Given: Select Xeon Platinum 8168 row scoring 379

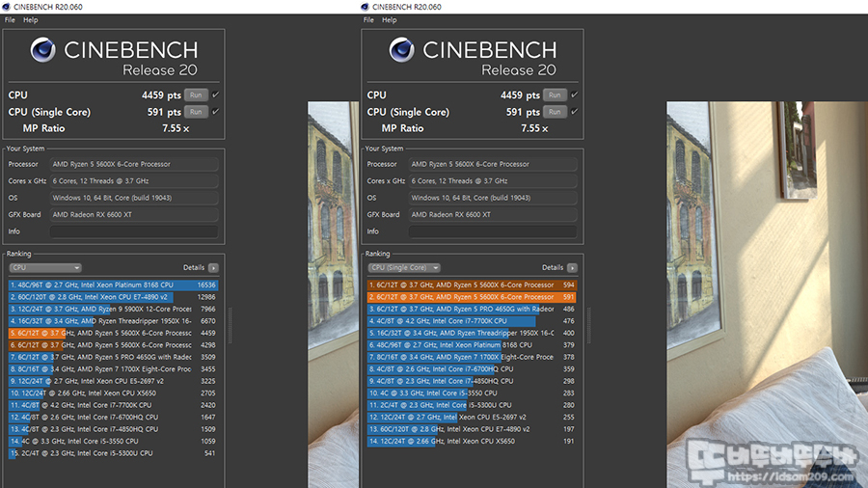Looking at the screenshot, I should (x=472, y=345).
